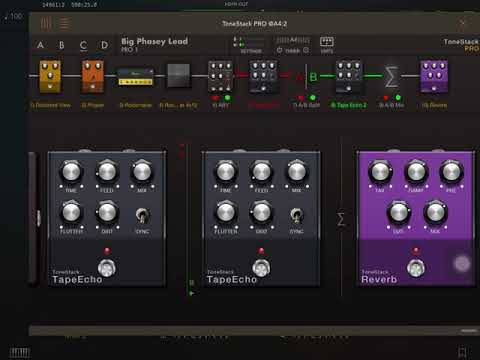480x360 pixels.
Task: Adjust FLUTTER knob on second TapeEcho
Action: point(226,213)
